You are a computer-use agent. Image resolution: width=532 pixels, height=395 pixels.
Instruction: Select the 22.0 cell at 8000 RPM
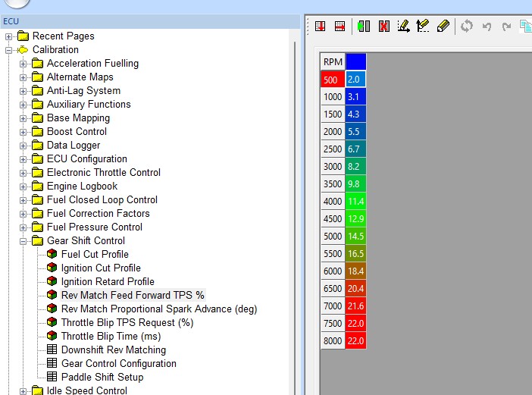[355, 341]
